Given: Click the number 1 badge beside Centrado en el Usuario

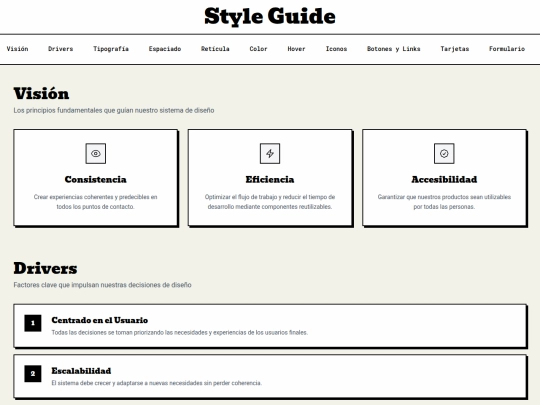Looking at the screenshot, I should click(x=33, y=323).
